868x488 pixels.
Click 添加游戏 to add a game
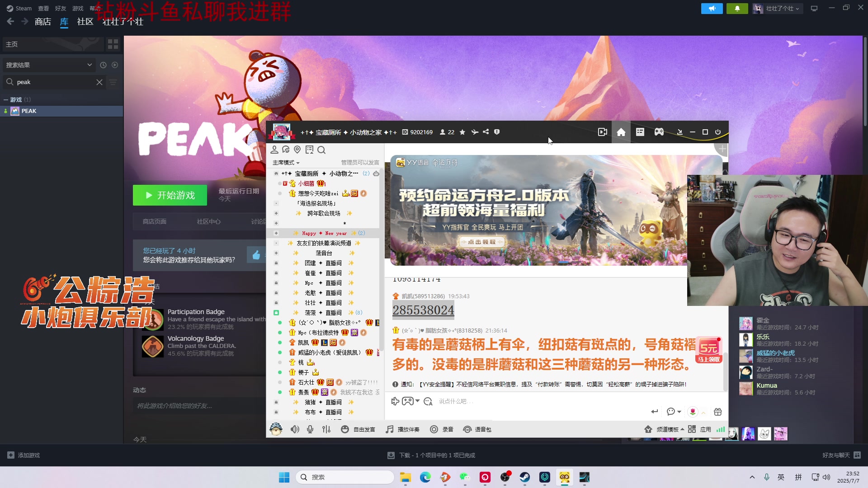24,455
